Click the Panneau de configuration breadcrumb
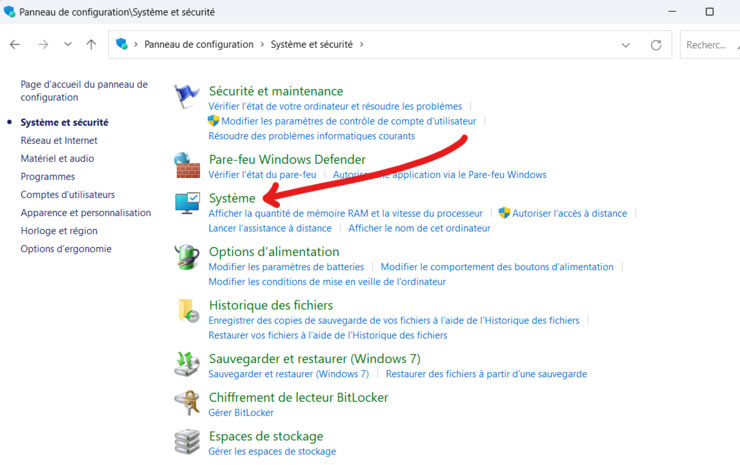 pyautogui.click(x=199, y=44)
